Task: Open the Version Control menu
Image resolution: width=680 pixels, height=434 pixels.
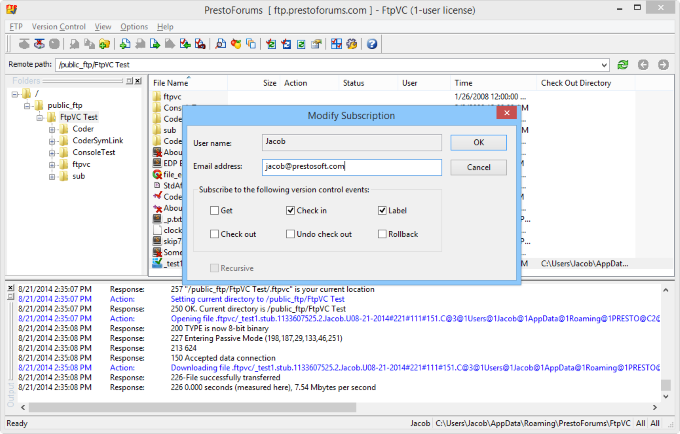Action: (59, 26)
